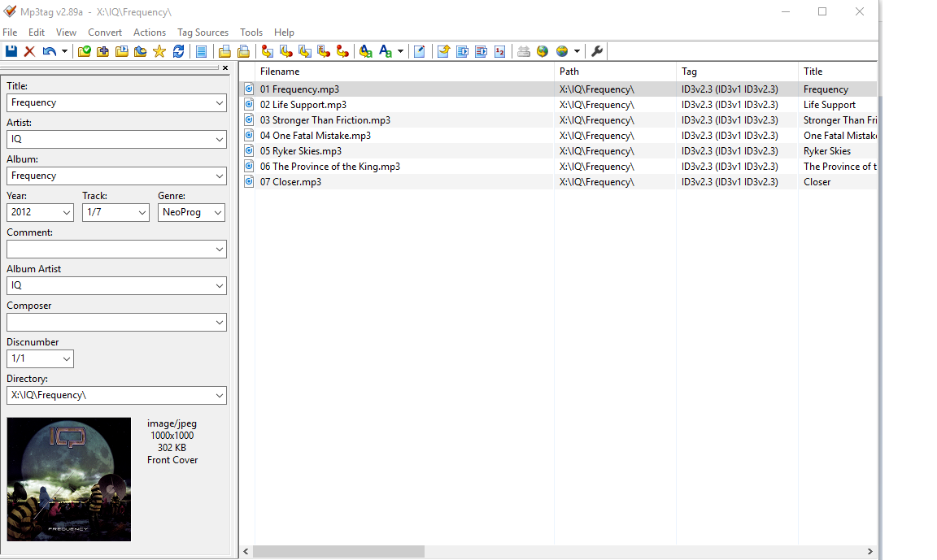Open the Help menu
The width and height of the screenshot is (937, 560).
click(x=284, y=33)
